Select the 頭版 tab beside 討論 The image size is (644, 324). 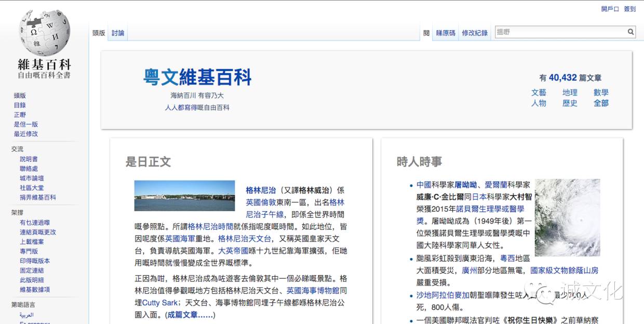point(99,33)
